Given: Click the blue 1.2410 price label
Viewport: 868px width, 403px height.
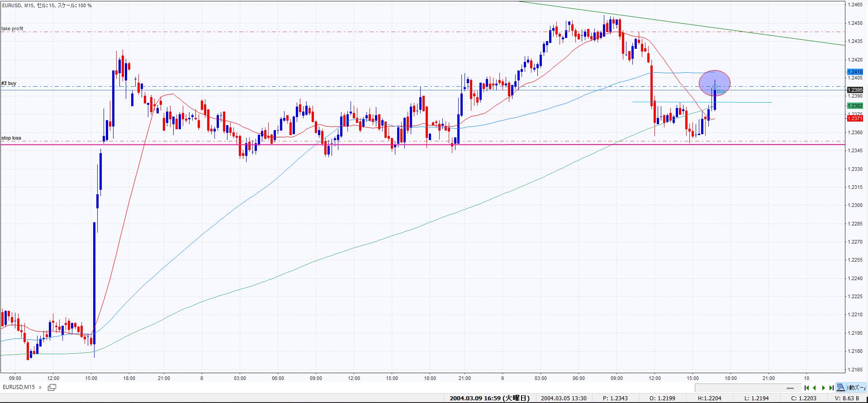Looking at the screenshot, I should click(x=854, y=72).
